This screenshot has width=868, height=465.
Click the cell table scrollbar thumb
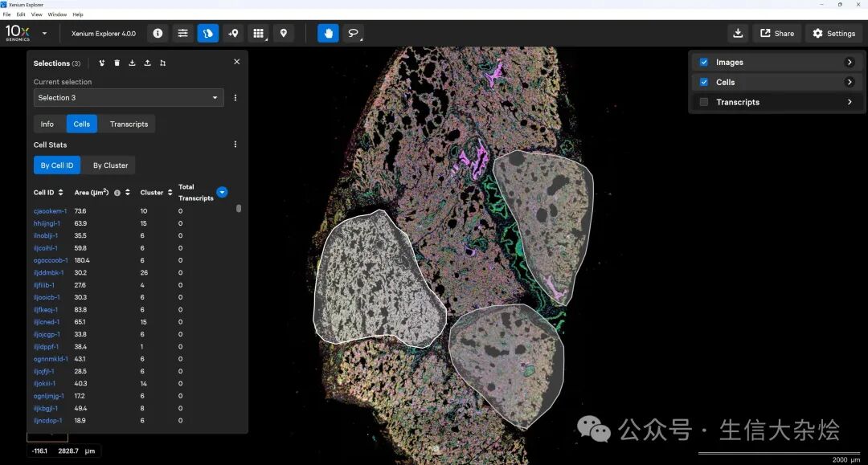pos(239,209)
